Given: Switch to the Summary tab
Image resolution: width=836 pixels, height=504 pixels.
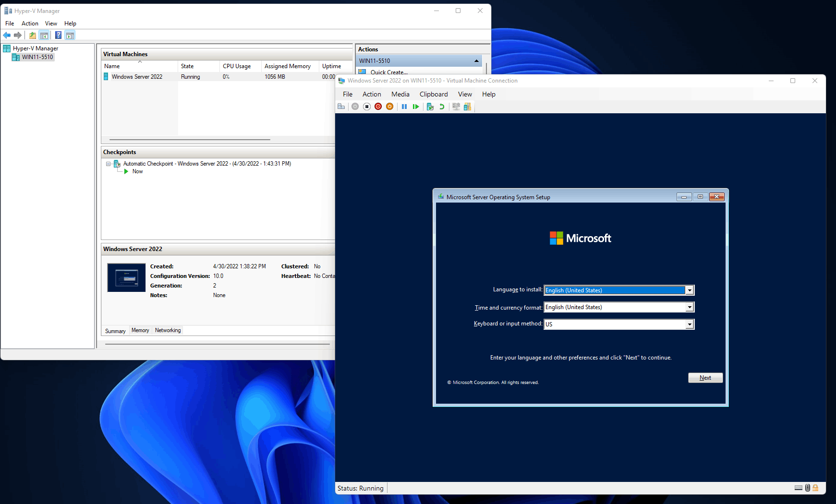Looking at the screenshot, I should (115, 331).
